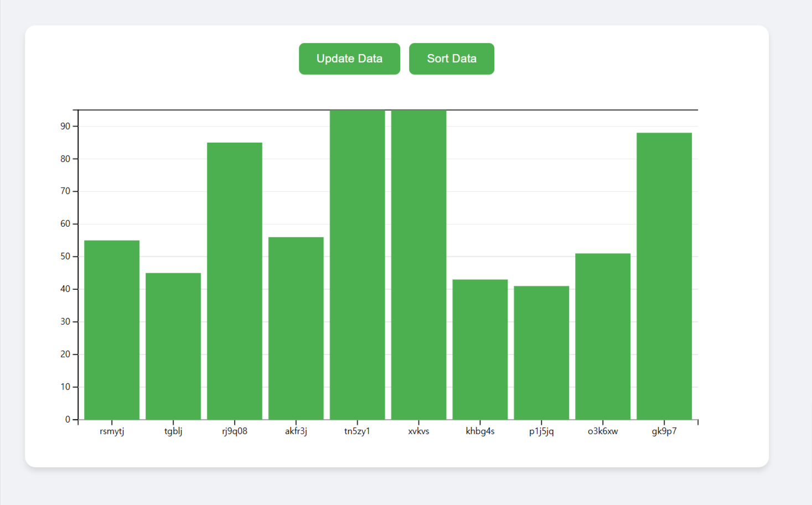812x505 pixels.
Task: Select the khbg4s bar
Action: tap(480, 349)
